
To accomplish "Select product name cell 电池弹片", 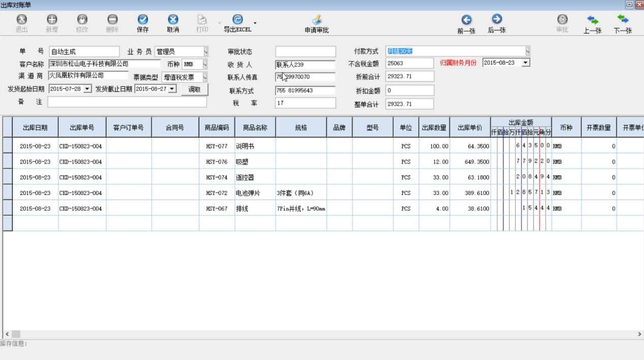I will click(255, 193).
